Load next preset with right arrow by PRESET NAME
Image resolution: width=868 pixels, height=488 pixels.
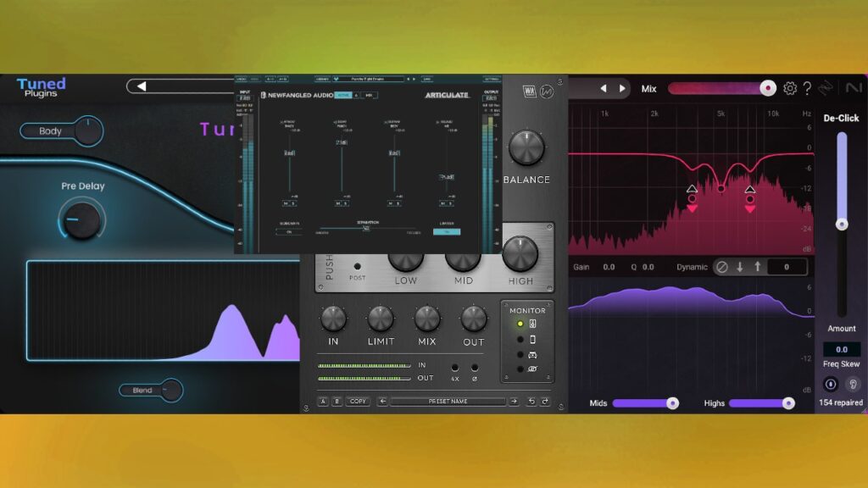point(514,401)
